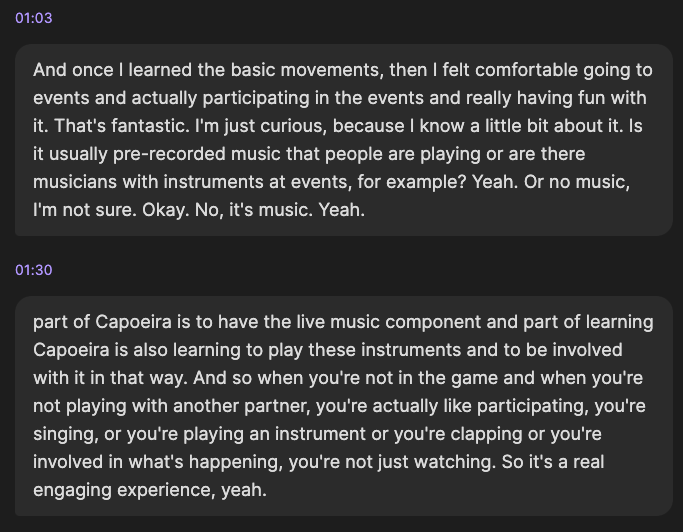Click the sentence "Or no music"
Viewport: 683px width, 532px height.
[x=613, y=182]
